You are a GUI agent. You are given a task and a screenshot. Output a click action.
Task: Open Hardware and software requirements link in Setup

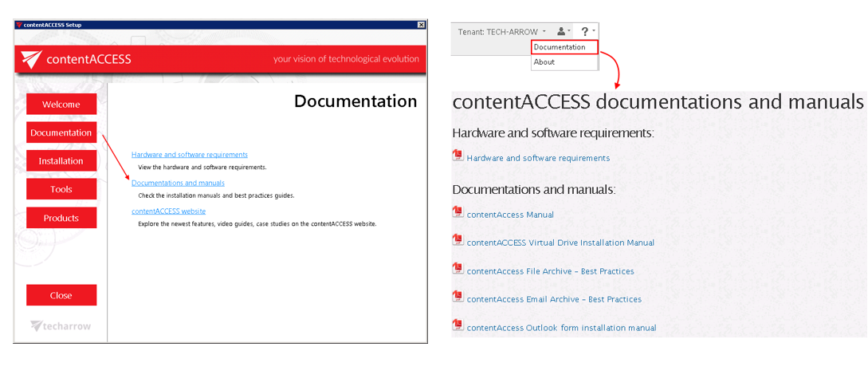coord(190,155)
